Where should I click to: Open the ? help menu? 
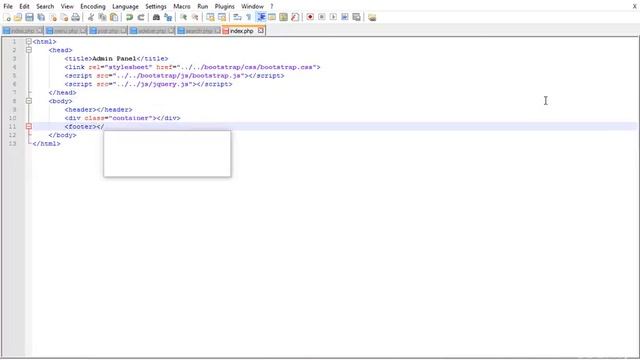[x=271, y=6]
